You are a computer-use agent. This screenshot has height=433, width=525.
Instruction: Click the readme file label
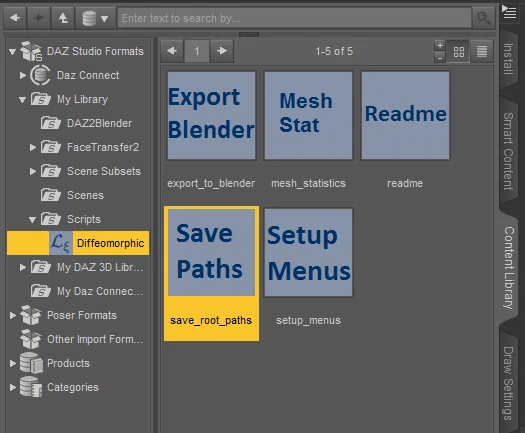pos(405,183)
